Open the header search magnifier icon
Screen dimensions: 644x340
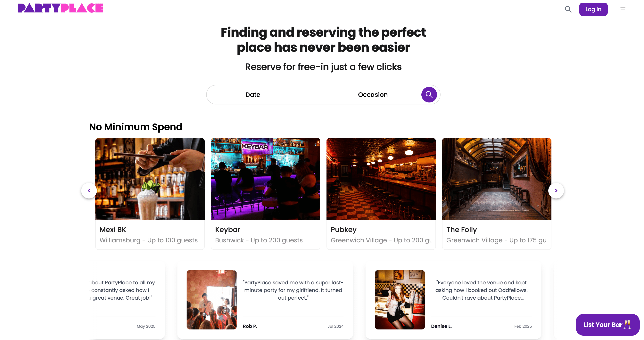coord(568,9)
